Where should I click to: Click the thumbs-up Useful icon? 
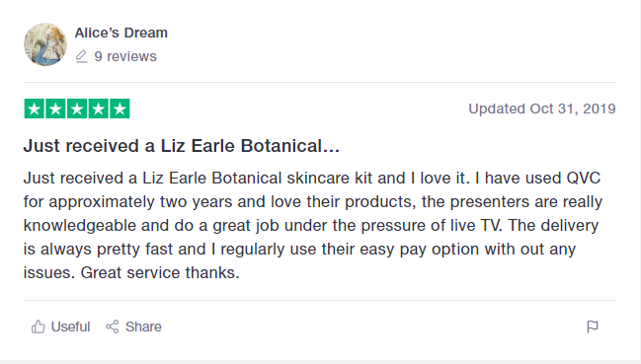tap(38, 327)
